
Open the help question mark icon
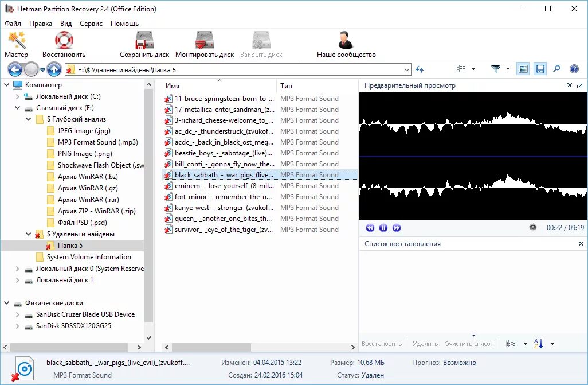pos(574,69)
